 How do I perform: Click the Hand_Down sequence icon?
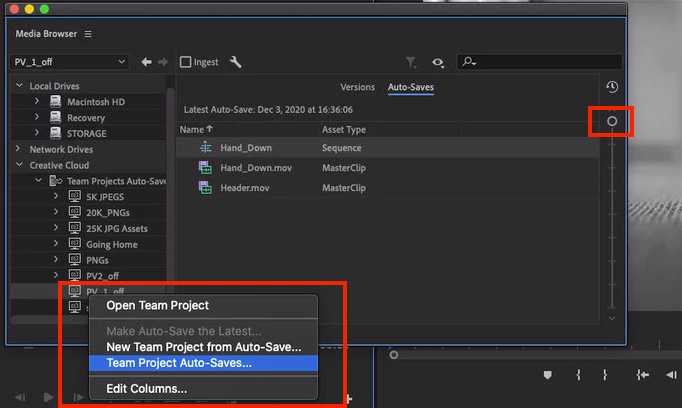[x=205, y=148]
